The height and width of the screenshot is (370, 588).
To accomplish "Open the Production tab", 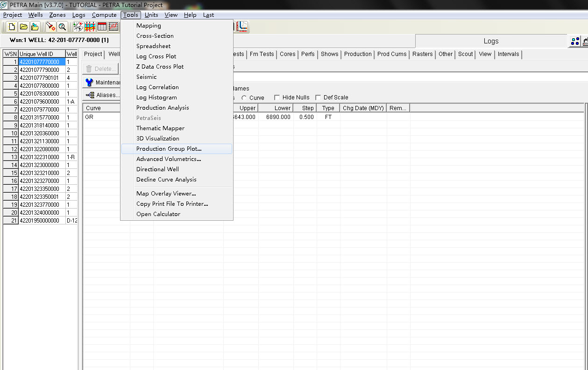I will pos(358,54).
